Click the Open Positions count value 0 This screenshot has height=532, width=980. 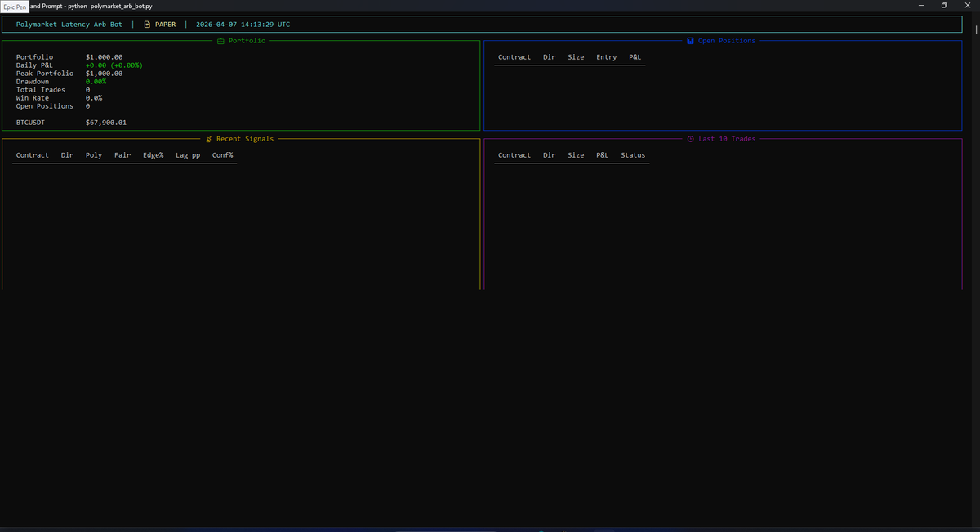click(87, 106)
